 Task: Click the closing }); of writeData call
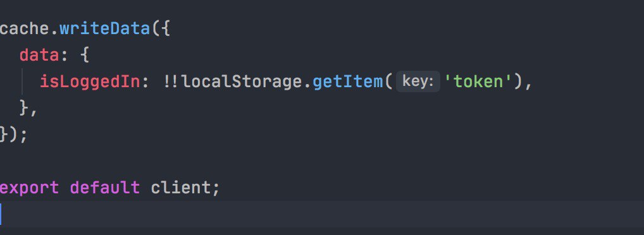[x=13, y=135]
